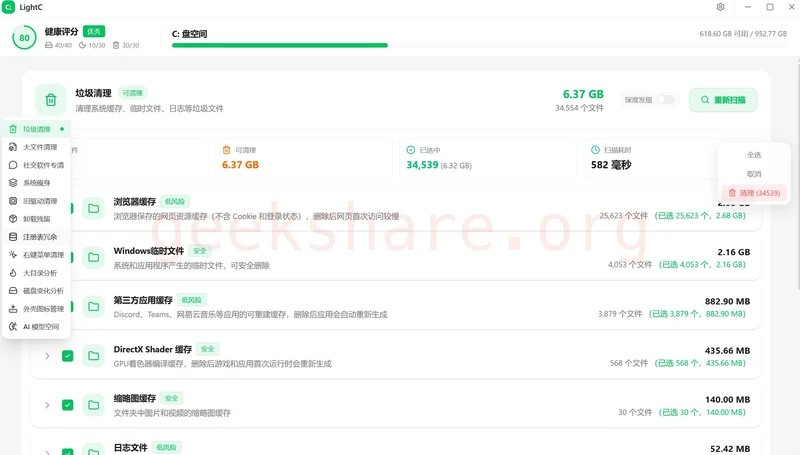Open 社交软件专清 chat bubble item
800x455 pixels.
[36, 165]
